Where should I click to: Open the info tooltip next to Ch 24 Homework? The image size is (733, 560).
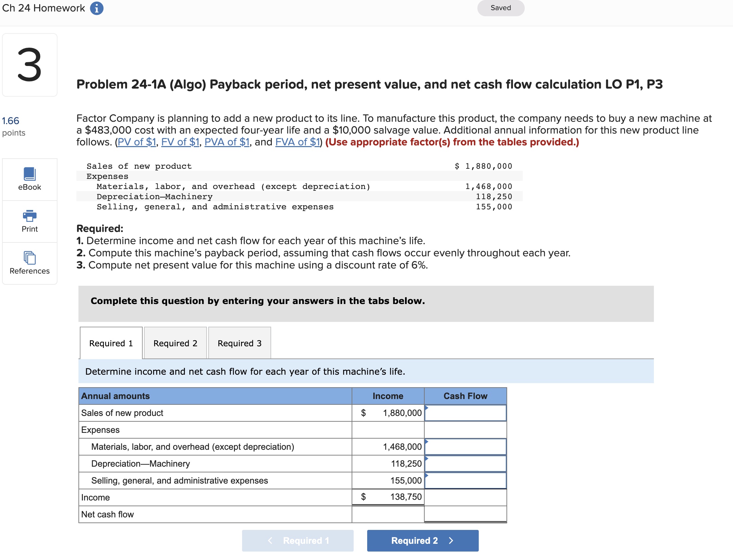point(97,8)
